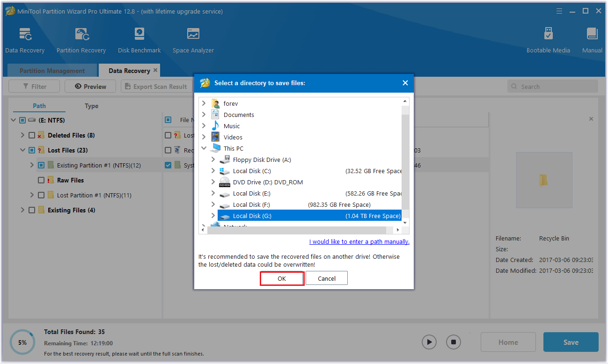The height and width of the screenshot is (364, 608).
Task: Click the Preview button
Action: pos(90,86)
